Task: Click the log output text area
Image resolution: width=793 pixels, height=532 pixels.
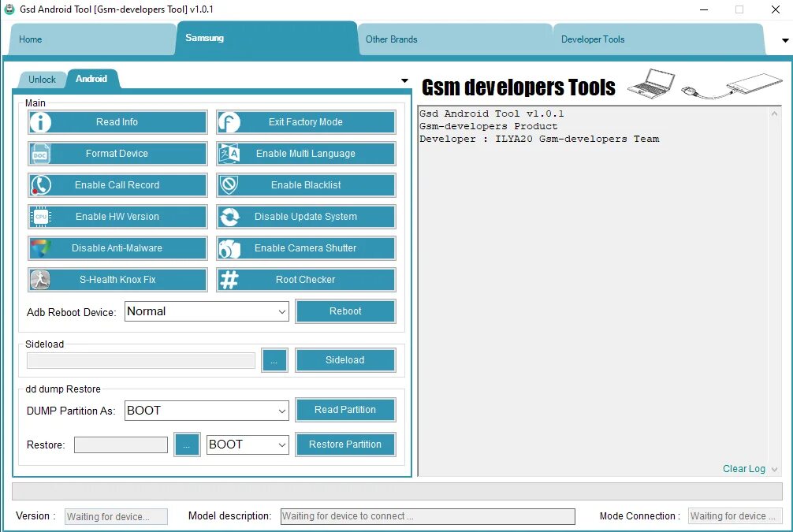Action: coord(594,291)
